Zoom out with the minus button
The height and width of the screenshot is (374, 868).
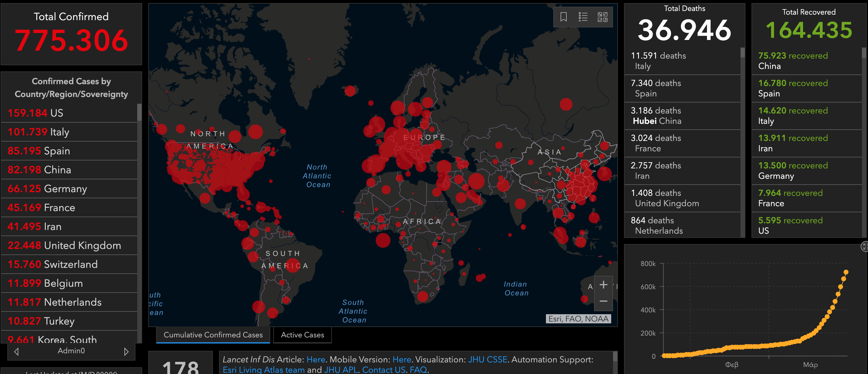tap(603, 301)
